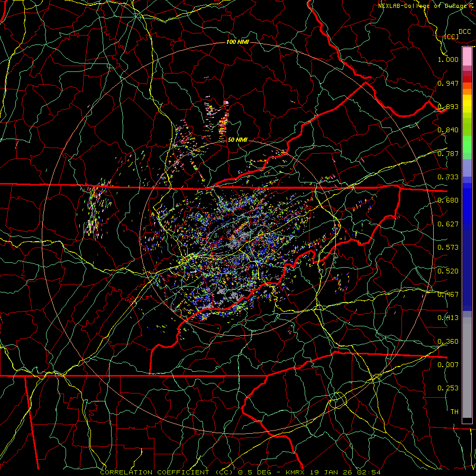This screenshot has height=476, width=476.
Task: Click the 50 NMI range ring label
Action: [237, 140]
